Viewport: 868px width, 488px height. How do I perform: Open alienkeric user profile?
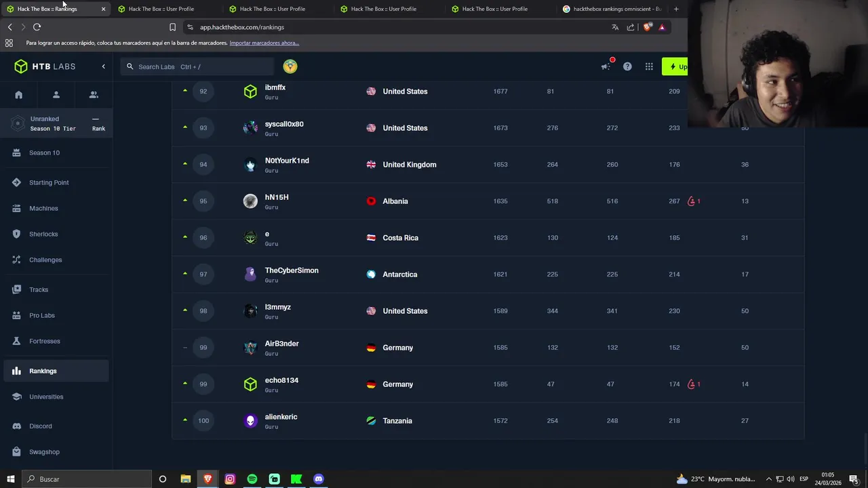281,417
